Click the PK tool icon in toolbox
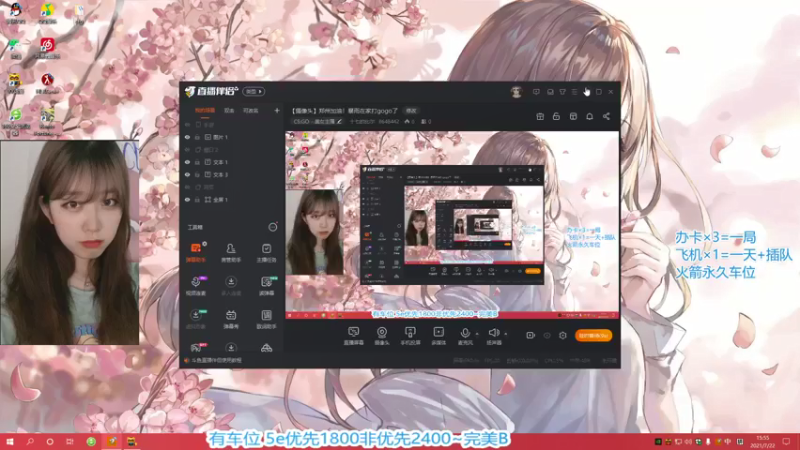This screenshot has height=450, width=800. click(x=197, y=348)
